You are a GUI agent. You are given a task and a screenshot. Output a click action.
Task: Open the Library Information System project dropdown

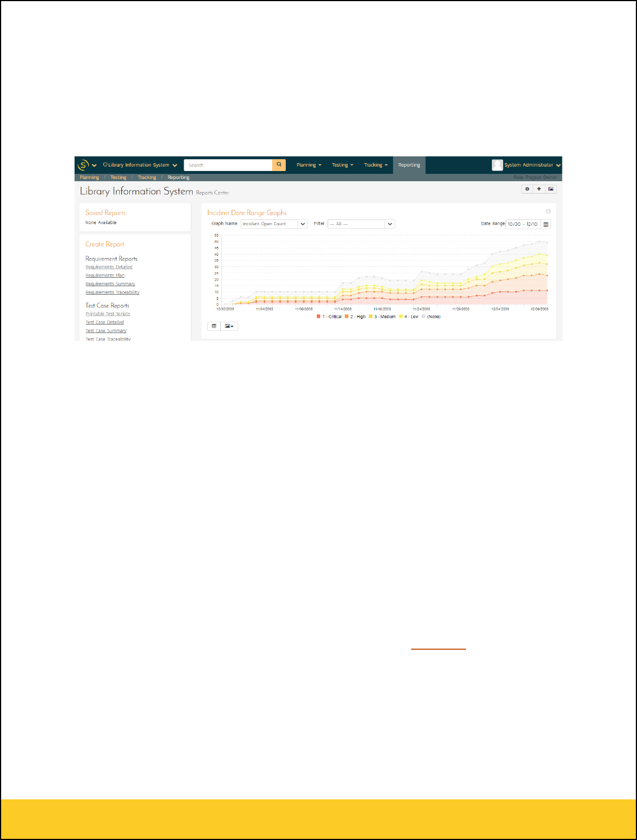[x=140, y=165]
